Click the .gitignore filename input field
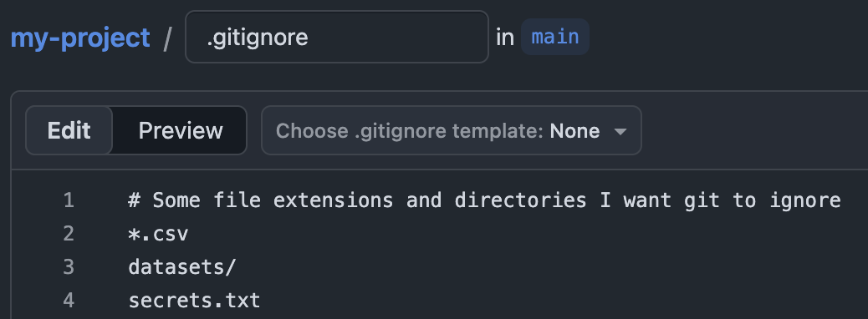This screenshot has width=868, height=319. point(336,37)
